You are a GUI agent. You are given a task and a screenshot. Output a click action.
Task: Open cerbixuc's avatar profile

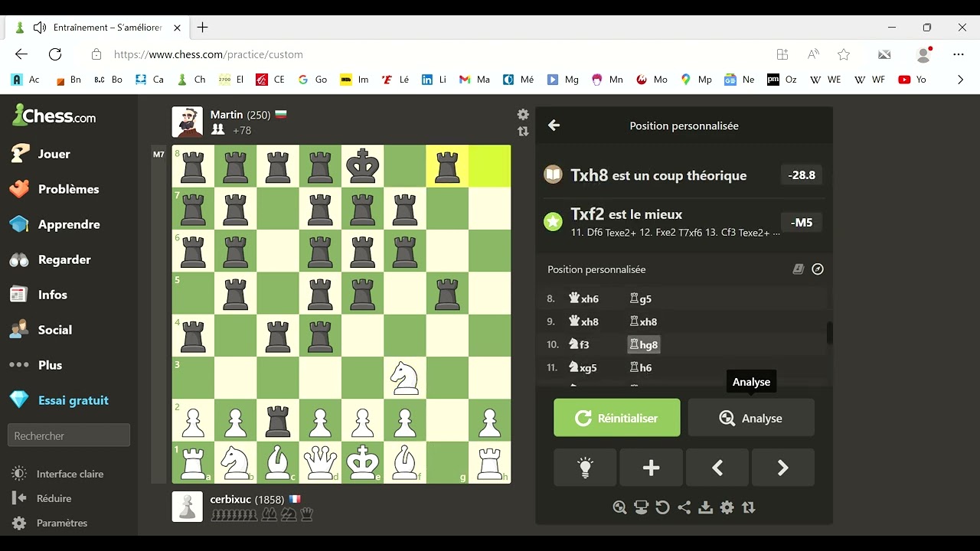tap(188, 507)
